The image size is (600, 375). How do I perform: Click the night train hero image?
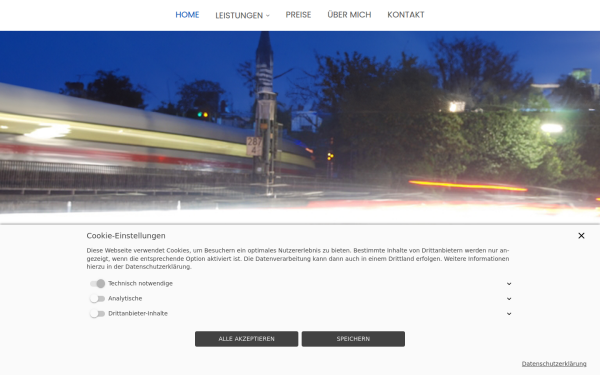click(x=300, y=126)
